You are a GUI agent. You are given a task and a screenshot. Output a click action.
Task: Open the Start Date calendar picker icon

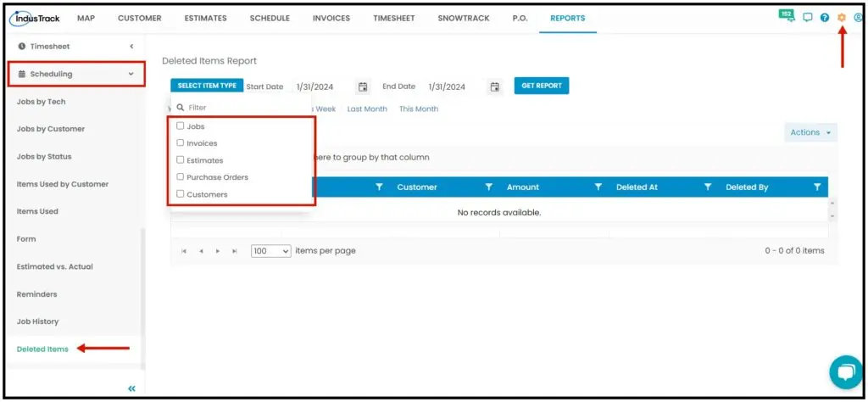[363, 87]
